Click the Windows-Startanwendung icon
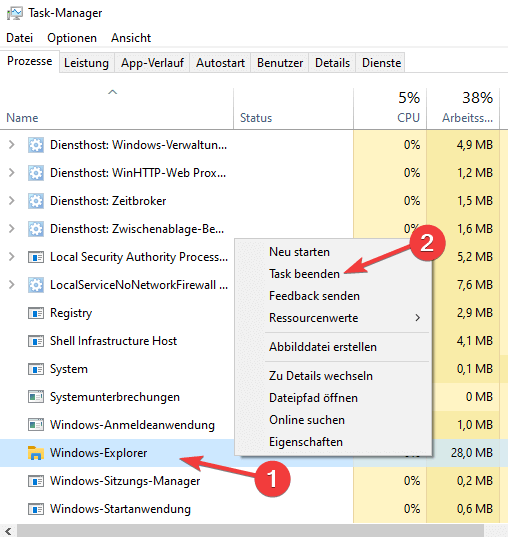This screenshot has width=508, height=537. pyautogui.click(x=36, y=509)
